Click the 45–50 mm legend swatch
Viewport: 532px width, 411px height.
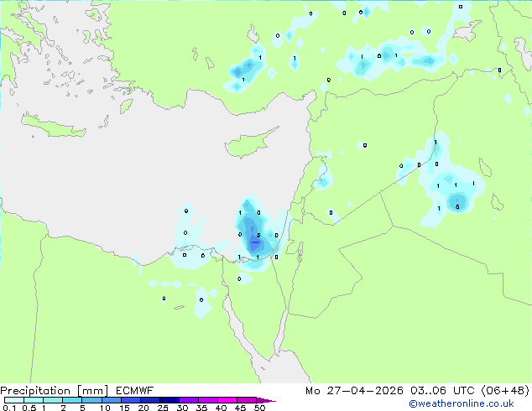[247, 400]
